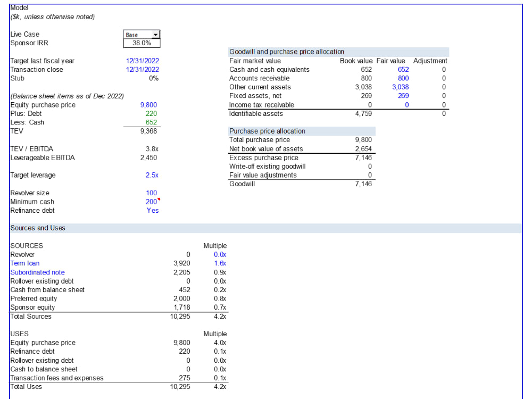Click the Subordinated note label
The height and width of the screenshot is (399, 532).
click(x=37, y=272)
